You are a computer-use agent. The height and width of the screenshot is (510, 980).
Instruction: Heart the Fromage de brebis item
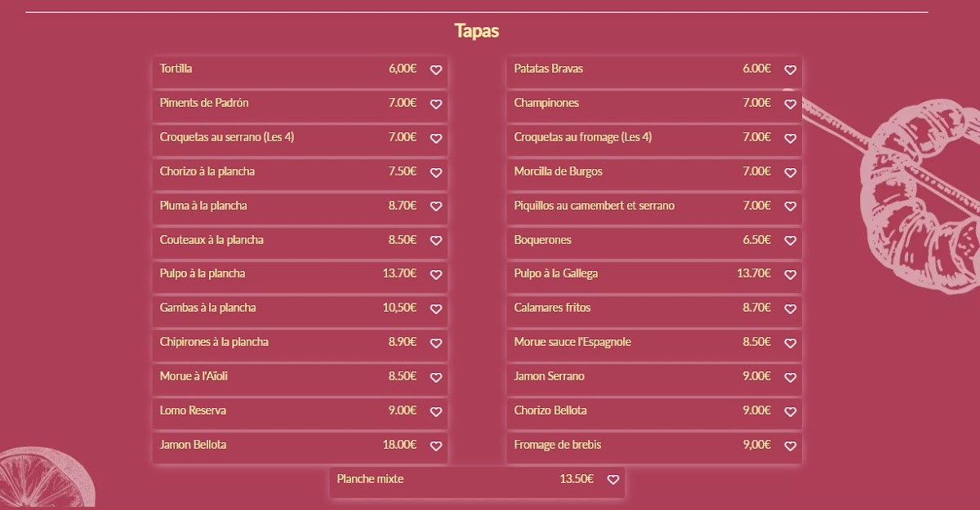[791, 446]
